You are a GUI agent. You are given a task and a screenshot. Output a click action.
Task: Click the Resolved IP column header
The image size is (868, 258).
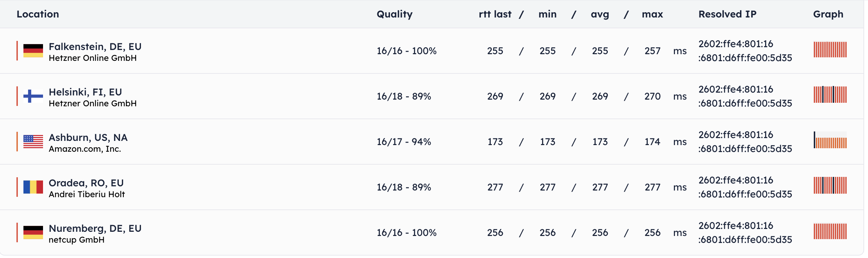pyautogui.click(x=727, y=14)
